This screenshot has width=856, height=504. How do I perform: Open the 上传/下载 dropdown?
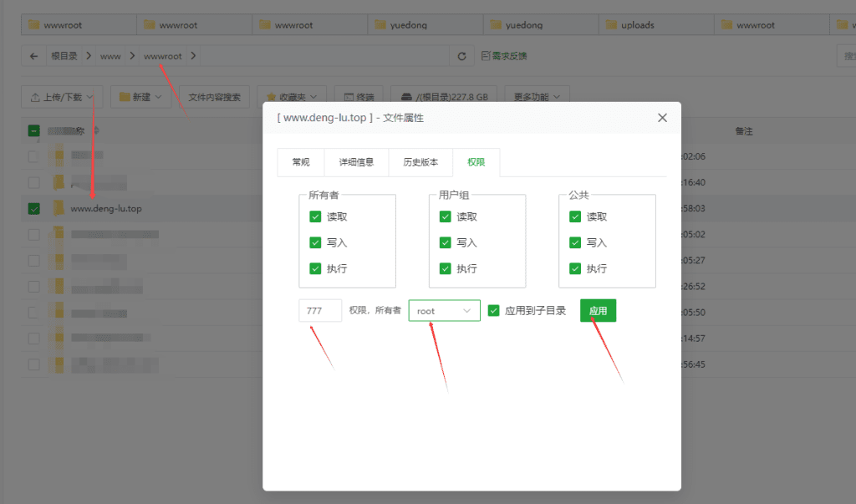pyautogui.click(x=62, y=97)
